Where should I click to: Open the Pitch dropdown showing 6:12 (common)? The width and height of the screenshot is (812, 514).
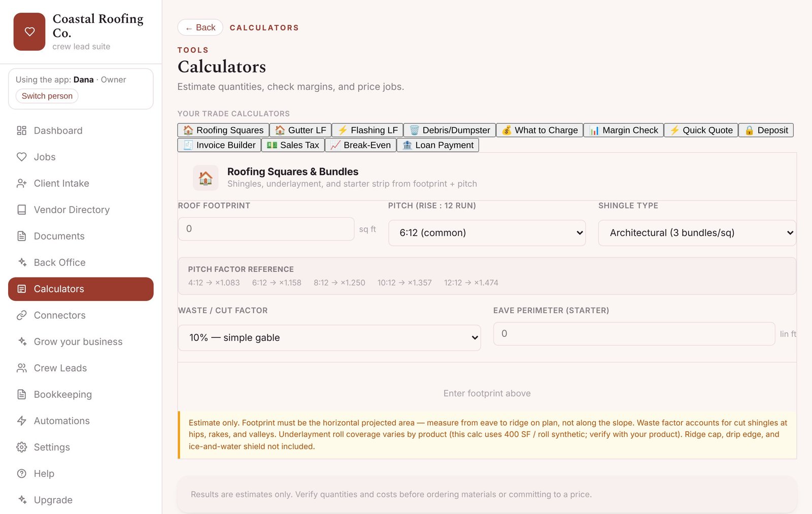pyautogui.click(x=487, y=233)
